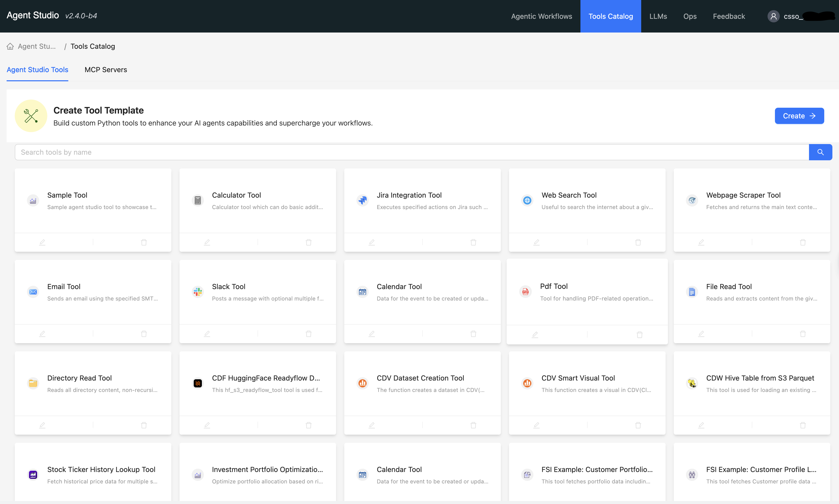The height and width of the screenshot is (504, 839).
Task: Edit the Slack Tool with pencil icon
Action: tap(207, 334)
